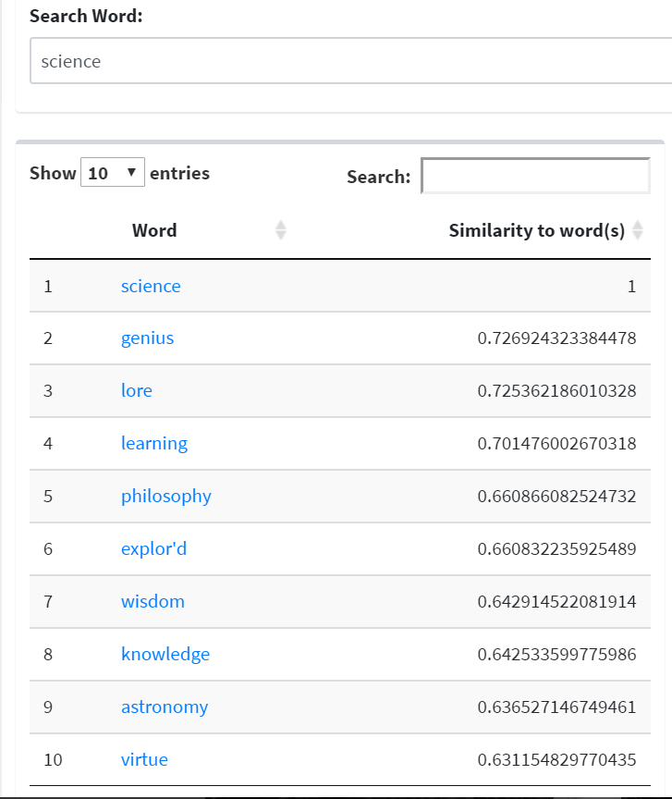The image size is (672, 799).
Task: Open the "explor'd" word link
Action: (153, 548)
